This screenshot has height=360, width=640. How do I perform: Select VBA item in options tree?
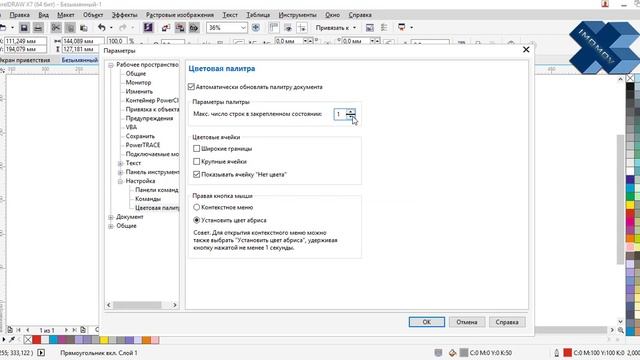pos(131,127)
